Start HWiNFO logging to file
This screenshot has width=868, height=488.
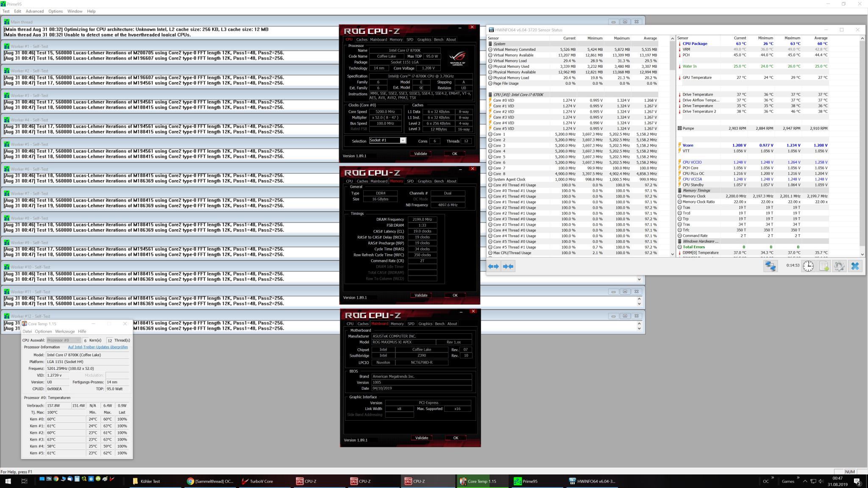tap(823, 266)
